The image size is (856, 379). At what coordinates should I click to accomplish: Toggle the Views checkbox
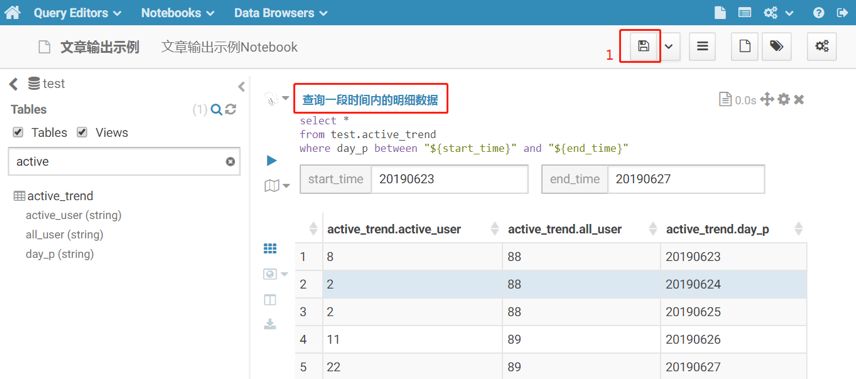(82, 132)
